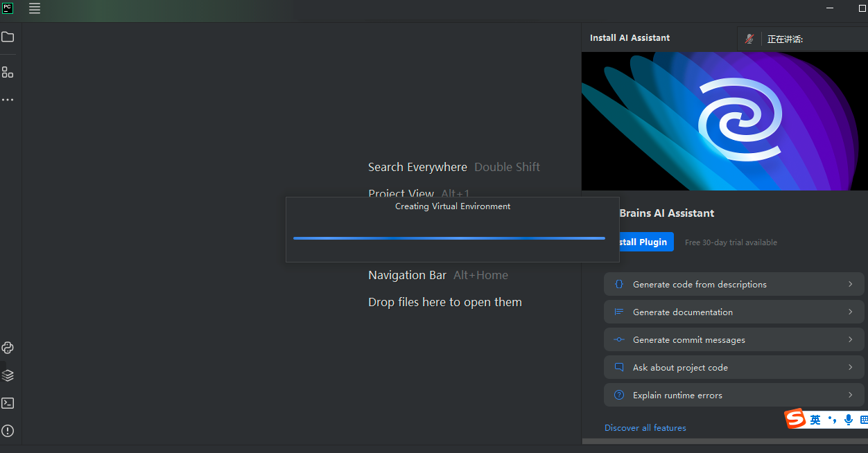Click the Creating Virtual Environment title
The height and width of the screenshot is (453, 868).
(x=453, y=206)
